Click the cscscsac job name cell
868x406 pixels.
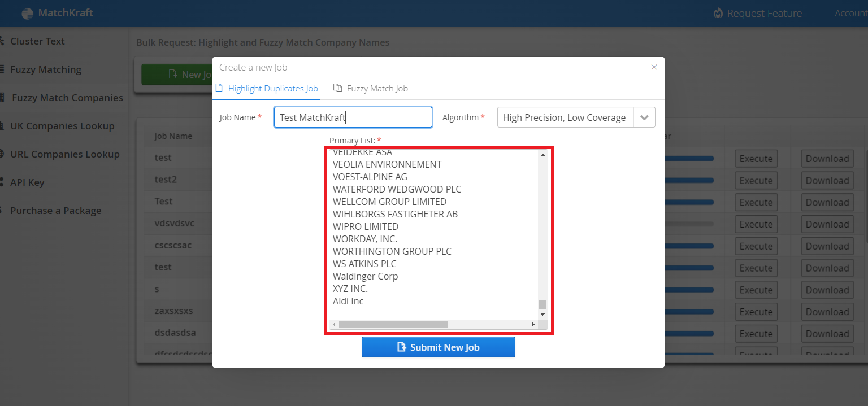coord(174,245)
